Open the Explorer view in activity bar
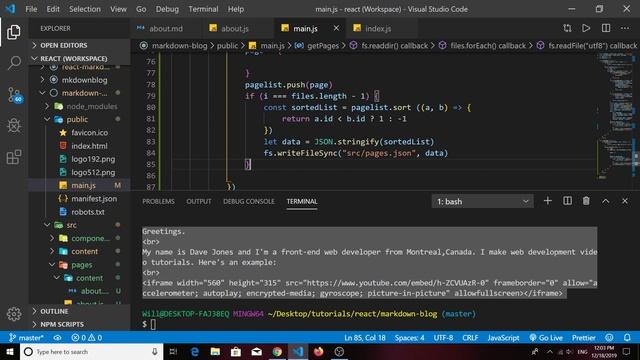Image resolution: width=640 pixels, height=360 pixels. [x=13, y=32]
